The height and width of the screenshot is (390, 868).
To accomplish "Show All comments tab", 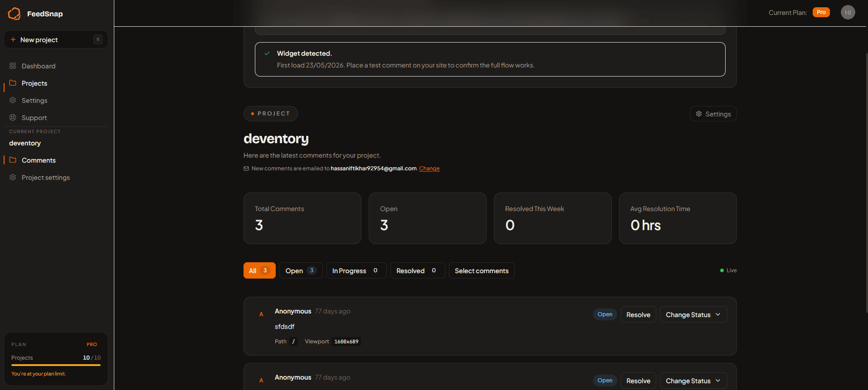I will coord(259,270).
